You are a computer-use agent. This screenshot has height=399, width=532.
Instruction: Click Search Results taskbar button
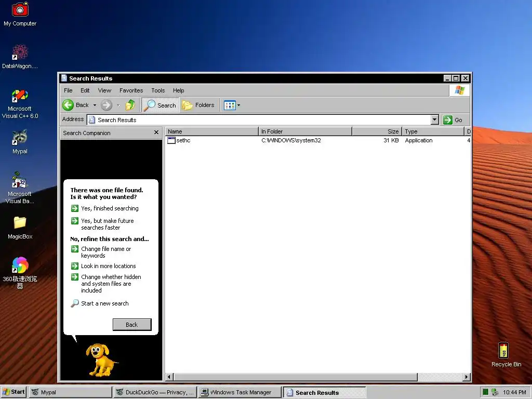coord(324,393)
